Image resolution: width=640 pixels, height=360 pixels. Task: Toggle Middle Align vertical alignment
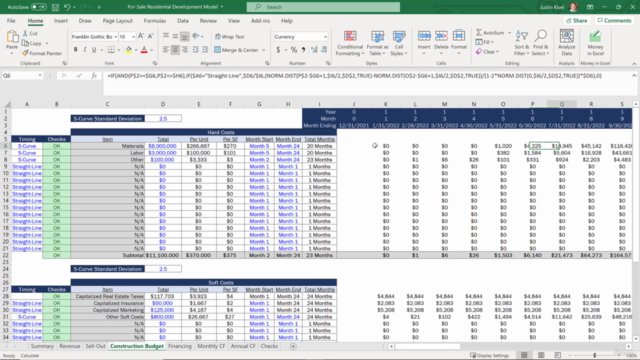coord(175,36)
